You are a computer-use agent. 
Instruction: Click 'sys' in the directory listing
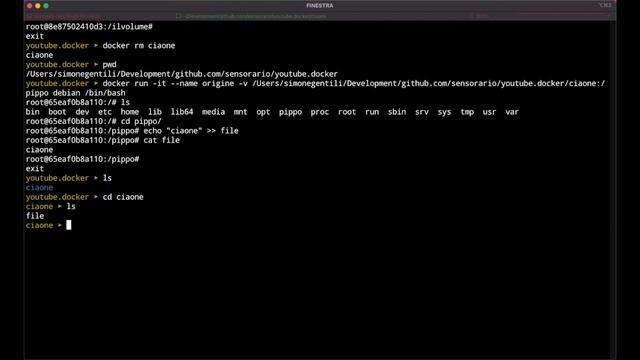click(x=444, y=112)
